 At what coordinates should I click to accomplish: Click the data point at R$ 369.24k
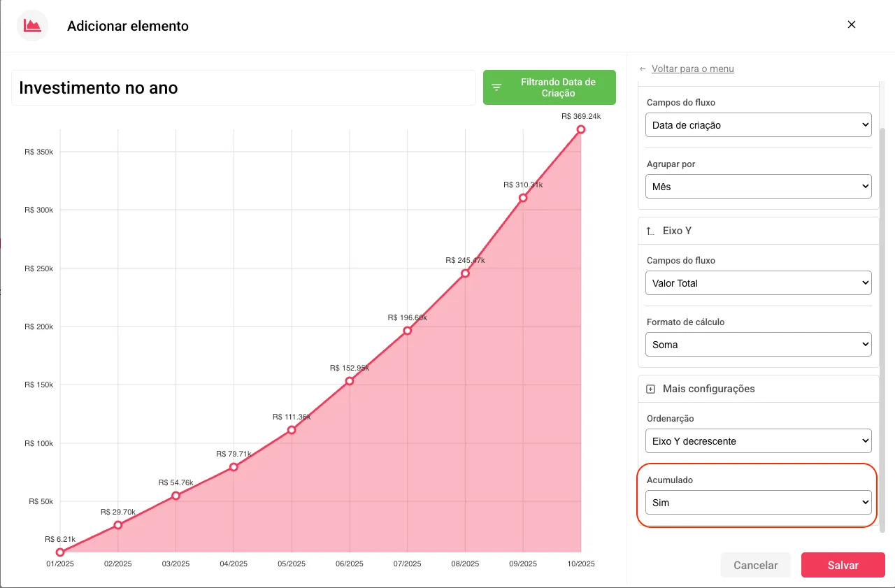[x=580, y=129]
